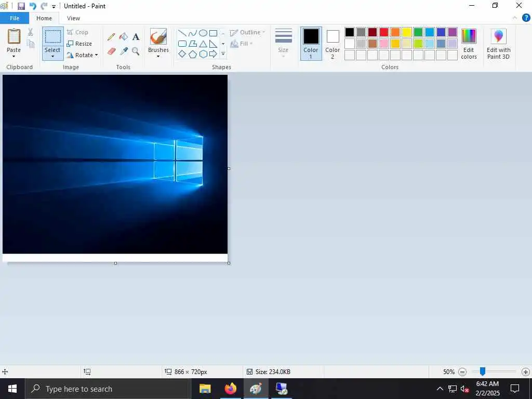
Task: Click the taskbar search box
Action: point(108,389)
